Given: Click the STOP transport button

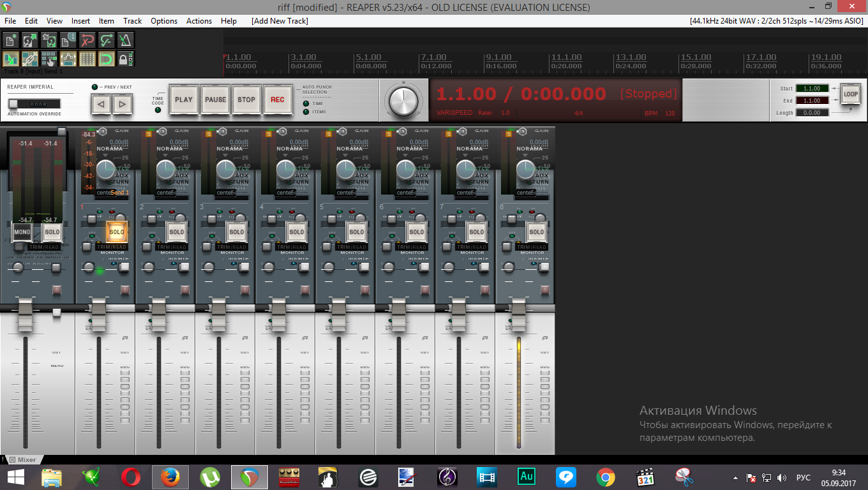Looking at the screenshot, I should tap(246, 100).
